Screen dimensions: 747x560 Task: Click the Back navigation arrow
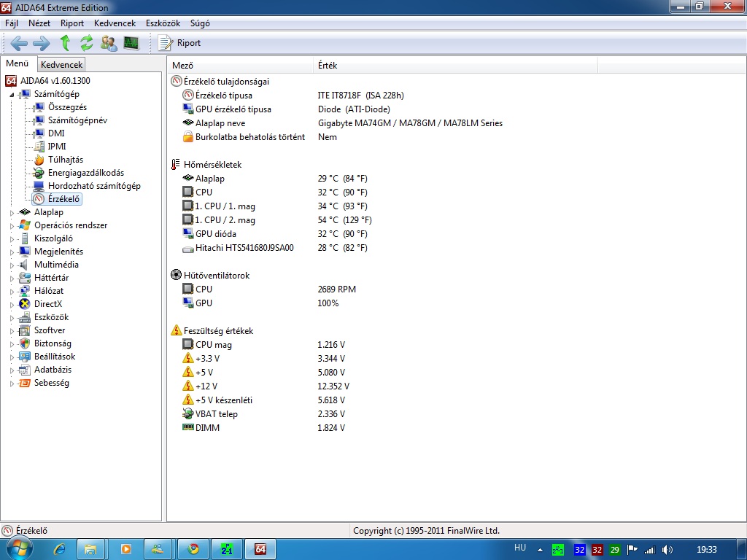coord(19,43)
